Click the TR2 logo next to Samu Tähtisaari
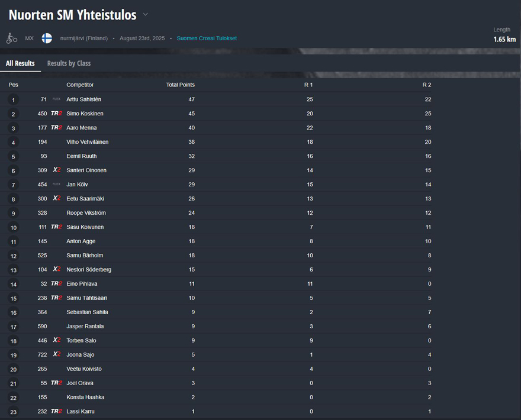Image resolution: width=521 pixels, height=420 pixels. click(56, 298)
